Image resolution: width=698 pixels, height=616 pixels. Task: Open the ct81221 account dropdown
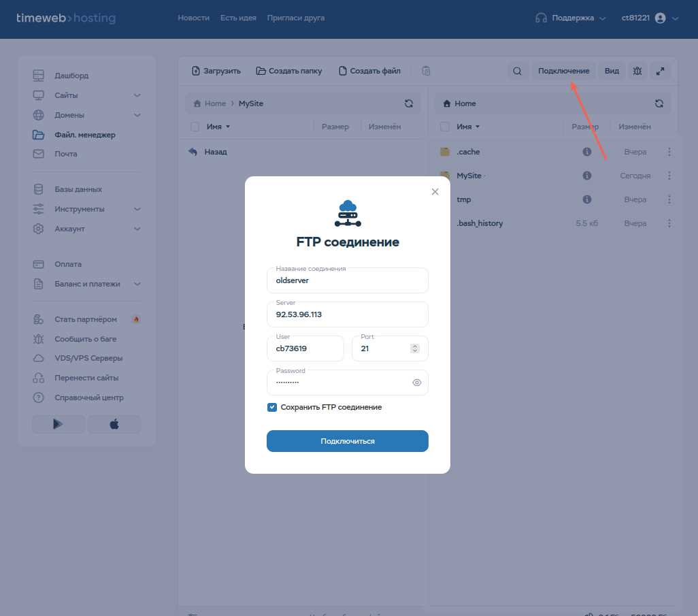click(x=675, y=18)
